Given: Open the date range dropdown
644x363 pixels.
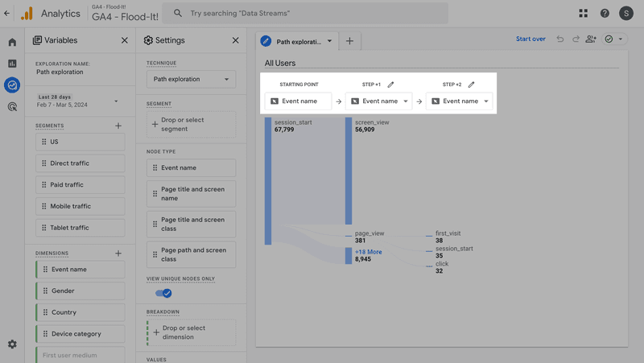Looking at the screenshot, I should [116, 101].
